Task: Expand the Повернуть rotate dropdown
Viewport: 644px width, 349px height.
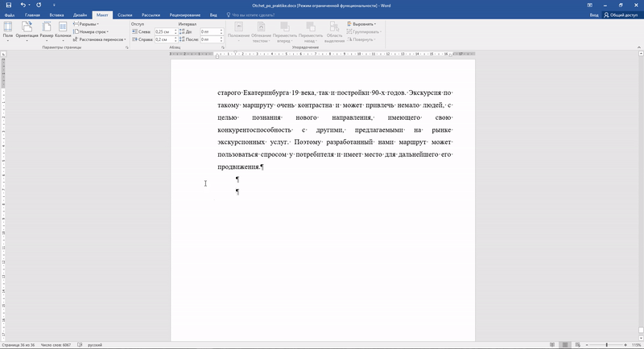Action: click(x=361, y=39)
